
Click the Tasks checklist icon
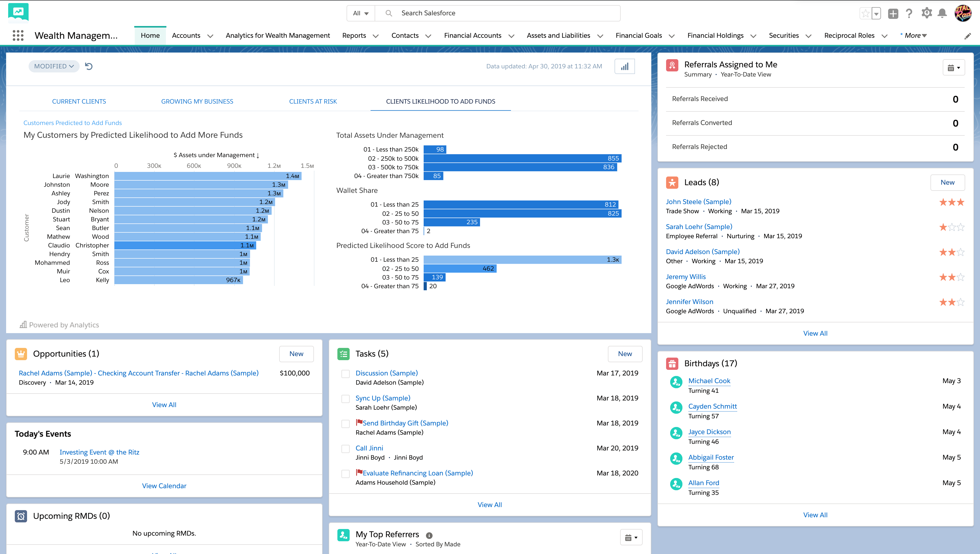click(343, 353)
